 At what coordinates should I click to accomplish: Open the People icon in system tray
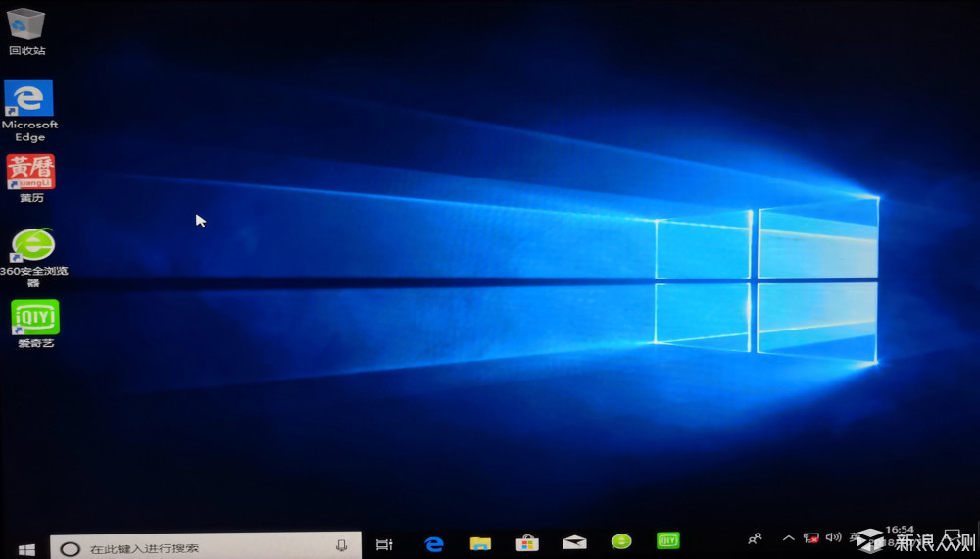755,538
